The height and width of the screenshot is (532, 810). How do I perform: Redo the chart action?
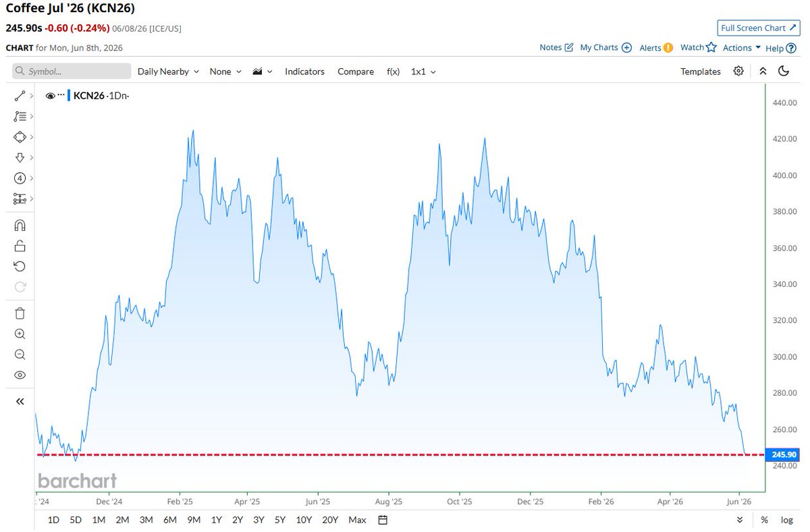coord(20,286)
